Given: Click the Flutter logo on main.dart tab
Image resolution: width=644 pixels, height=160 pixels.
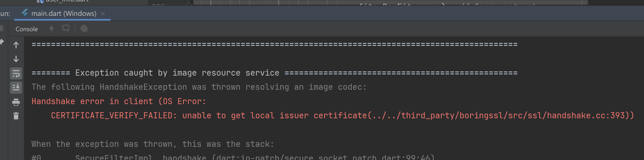Looking at the screenshot, I should 25,12.
